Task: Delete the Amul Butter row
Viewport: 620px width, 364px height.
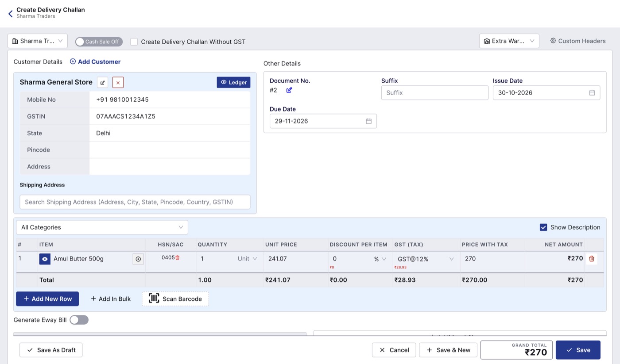Action: (x=592, y=259)
